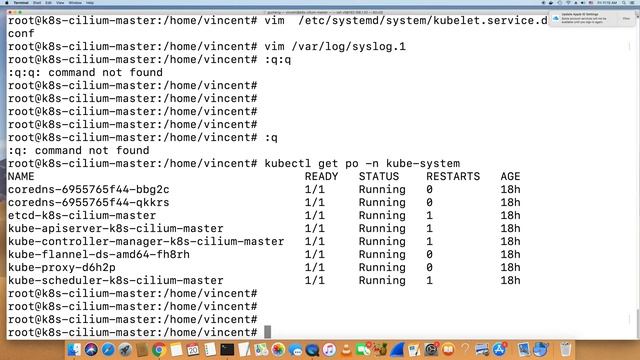The height and width of the screenshot is (360, 640).
Task: Open the Edit menu
Action: (49, 2)
